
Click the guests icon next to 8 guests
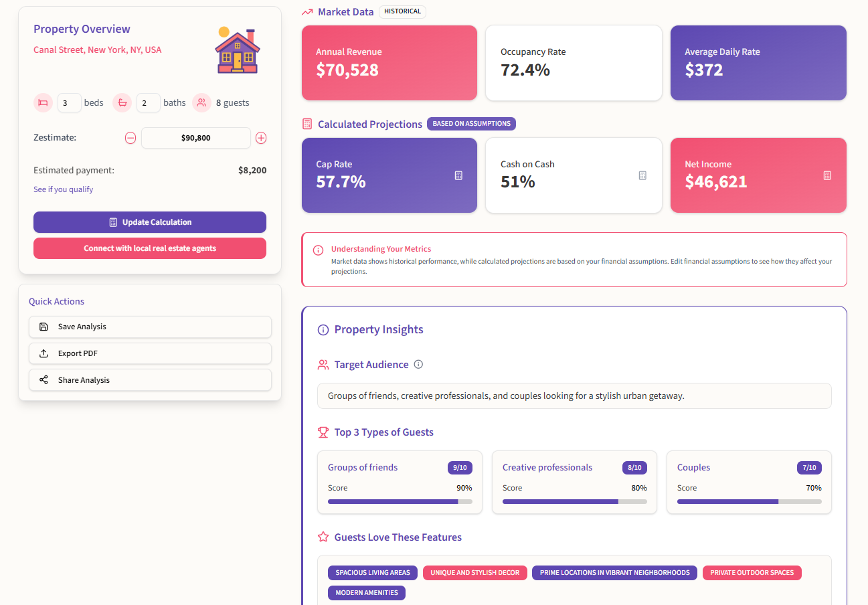coord(201,102)
